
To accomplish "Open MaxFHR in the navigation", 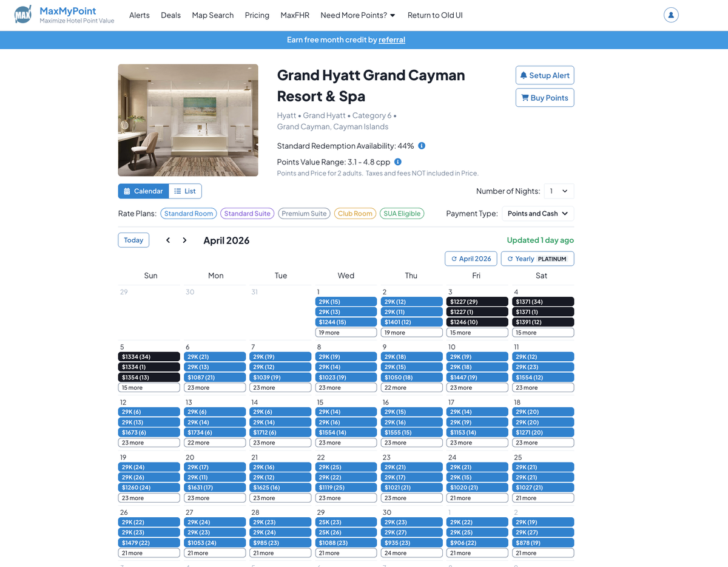I will coord(295,15).
